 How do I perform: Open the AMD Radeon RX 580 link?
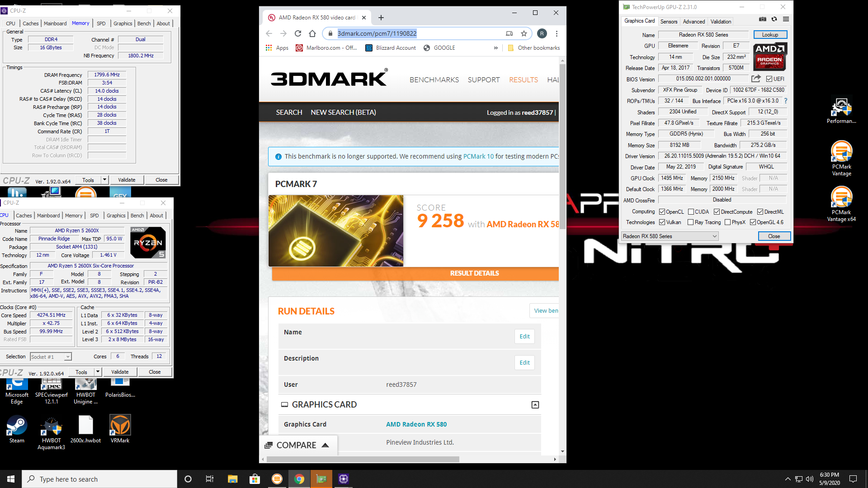tap(416, 424)
